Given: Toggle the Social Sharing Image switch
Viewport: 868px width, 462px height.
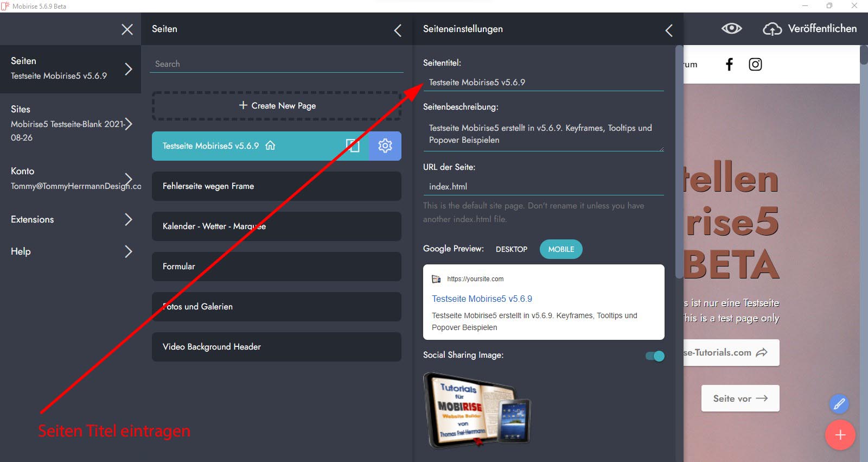Looking at the screenshot, I should [655, 356].
